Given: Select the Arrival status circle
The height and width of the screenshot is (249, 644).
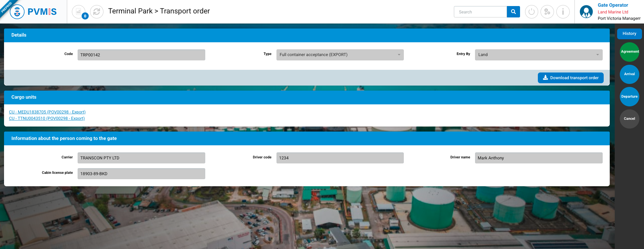Looking at the screenshot, I should click(x=629, y=74).
